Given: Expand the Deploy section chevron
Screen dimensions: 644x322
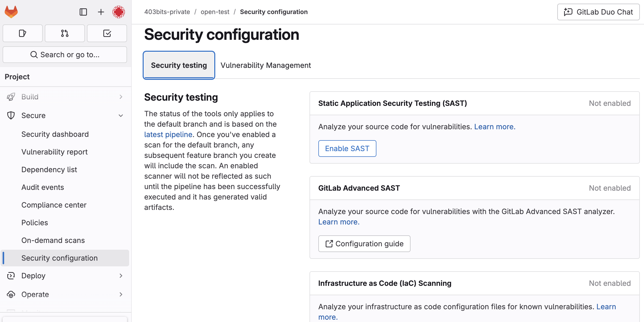Looking at the screenshot, I should point(121,276).
